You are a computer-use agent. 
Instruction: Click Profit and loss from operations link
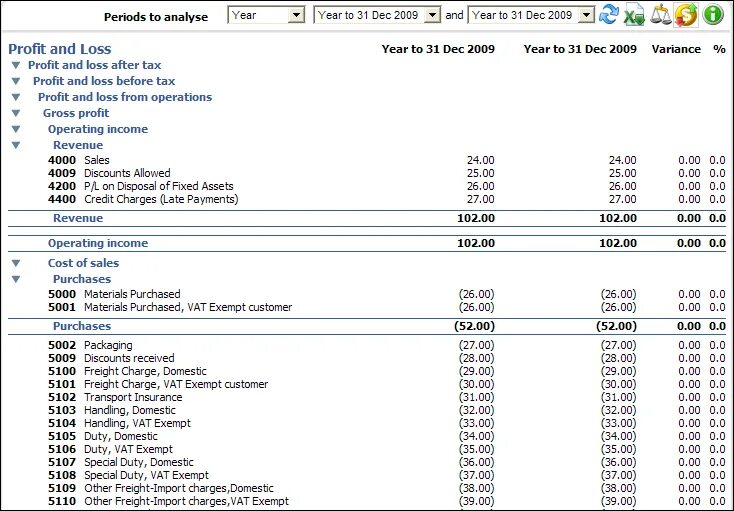pyautogui.click(x=125, y=97)
